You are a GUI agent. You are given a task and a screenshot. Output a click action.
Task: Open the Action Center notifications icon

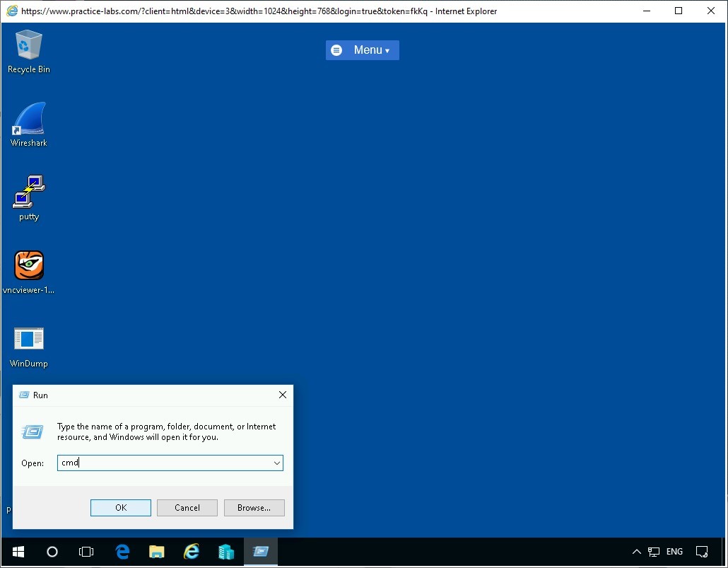(x=702, y=552)
